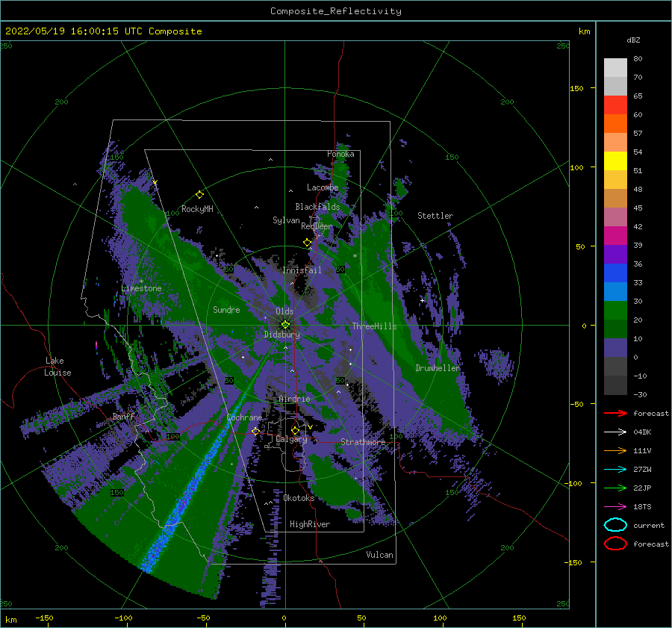Click the 18TS legend label
The width and height of the screenshot is (672, 628).
pos(642,507)
